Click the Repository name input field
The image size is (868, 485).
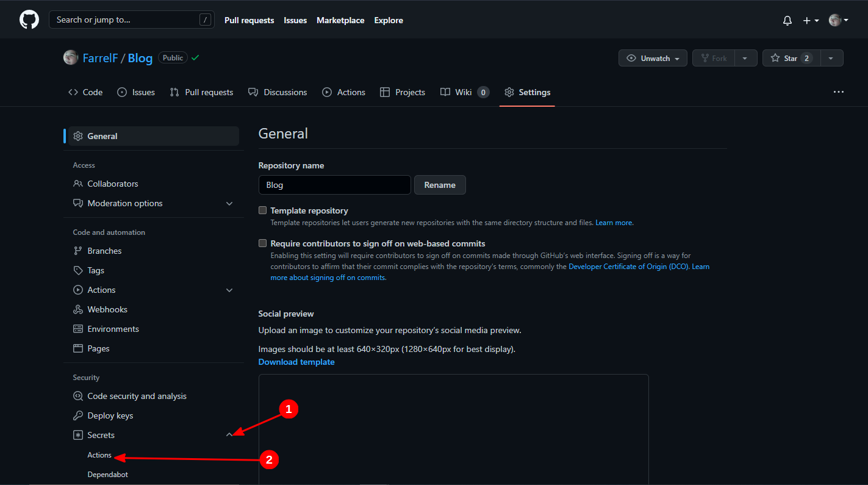[334, 185]
